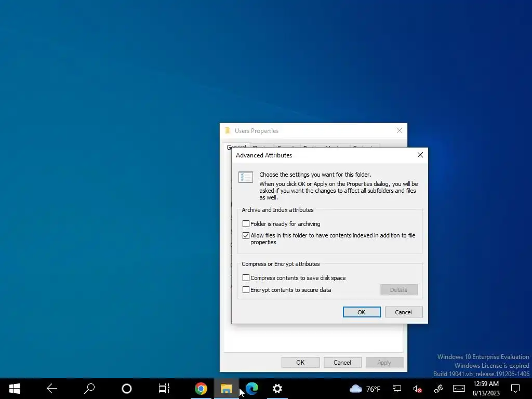This screenshot has height=399, width=532.
Task: Cancel the Advanced Attributes dialog
Action: pos(403,312)
